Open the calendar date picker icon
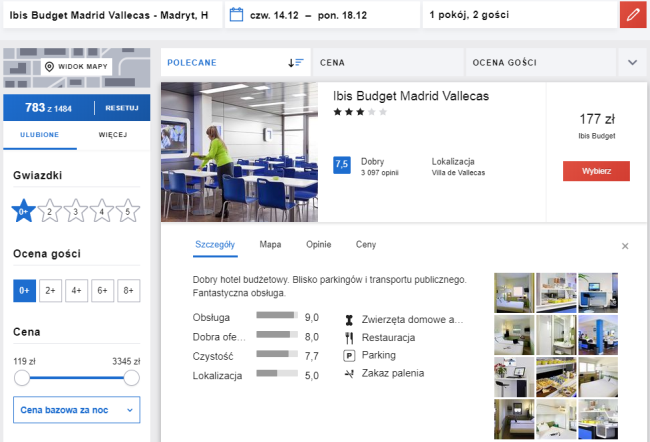 coord(236,15)
